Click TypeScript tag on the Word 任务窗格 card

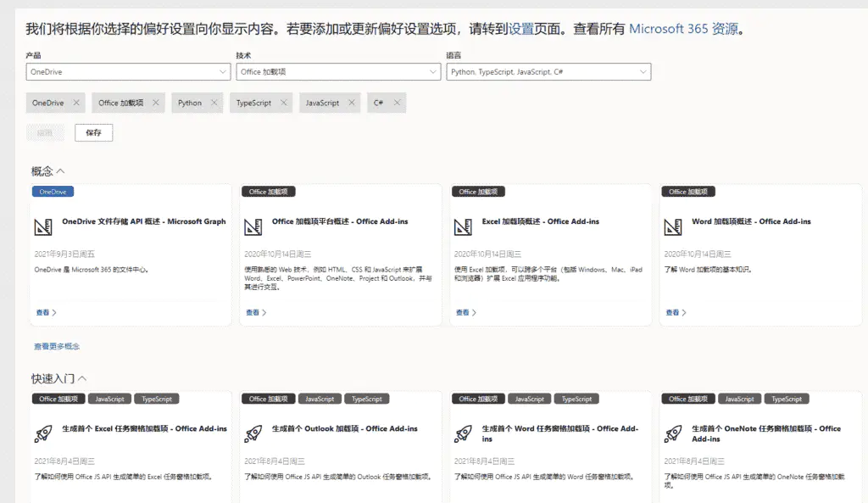click(576, 399)
